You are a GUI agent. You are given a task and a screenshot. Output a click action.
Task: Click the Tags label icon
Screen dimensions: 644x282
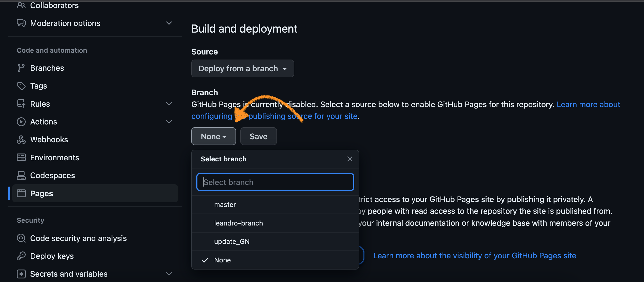[x=21, y=86]
